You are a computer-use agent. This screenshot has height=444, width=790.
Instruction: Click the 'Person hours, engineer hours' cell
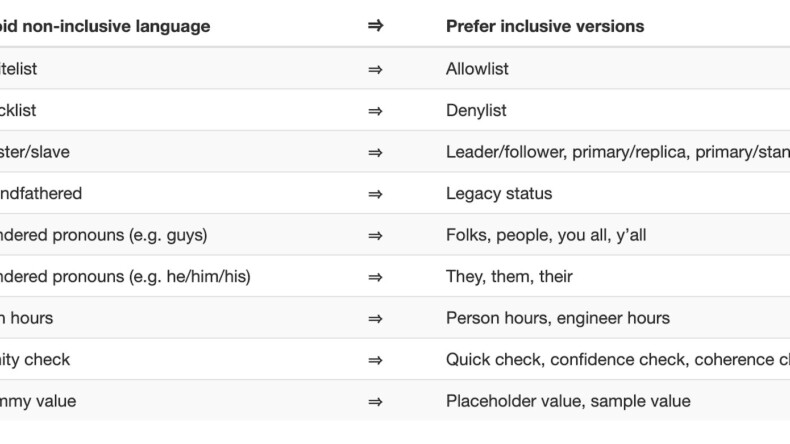coord(558,318)
